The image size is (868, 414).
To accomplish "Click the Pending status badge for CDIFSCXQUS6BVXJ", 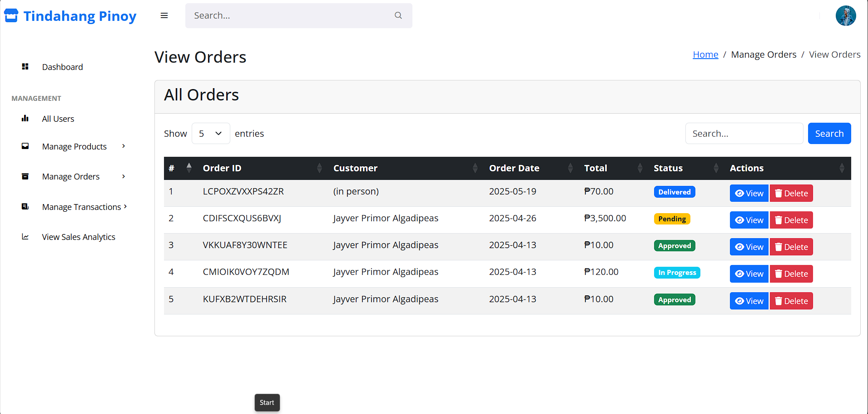I will click(x=672, y=219).
